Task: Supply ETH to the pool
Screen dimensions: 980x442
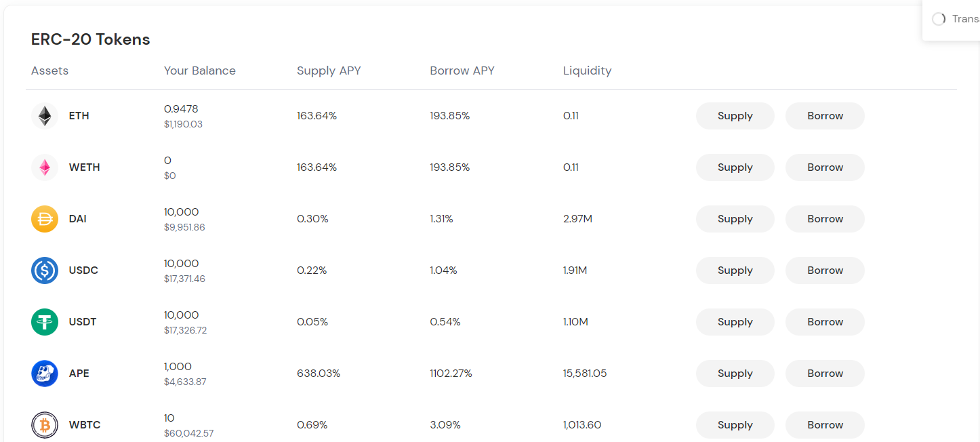Action: (x=735, y=116)
